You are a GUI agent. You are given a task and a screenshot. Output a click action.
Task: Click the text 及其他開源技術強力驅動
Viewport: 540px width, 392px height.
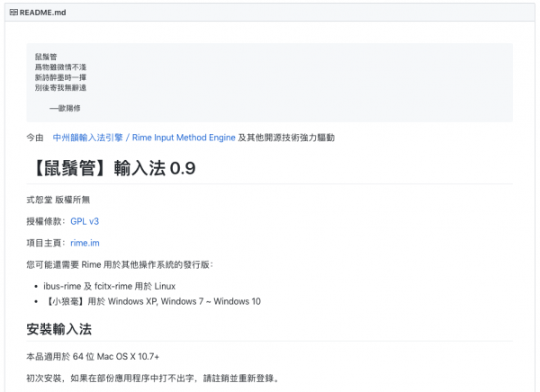(x=286, y=138)
